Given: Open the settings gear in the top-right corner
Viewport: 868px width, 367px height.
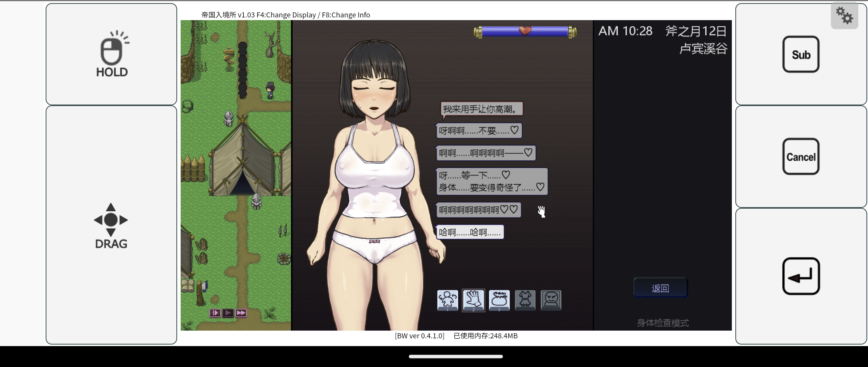Looking at the screenshot, I should (x=845, y=15).
